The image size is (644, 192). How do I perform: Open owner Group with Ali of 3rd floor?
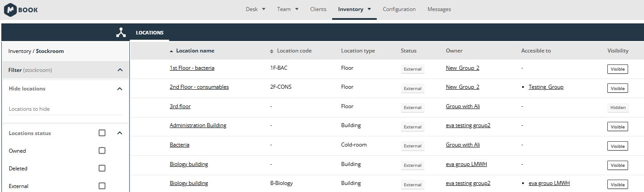463,106
